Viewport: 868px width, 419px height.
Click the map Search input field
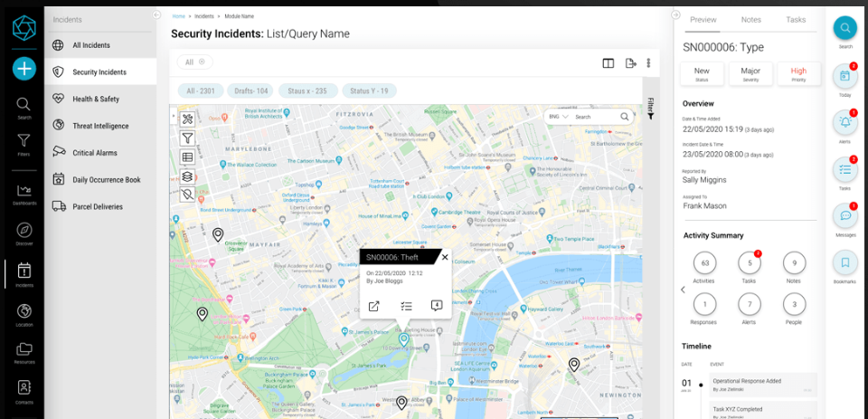pos(596,117)
